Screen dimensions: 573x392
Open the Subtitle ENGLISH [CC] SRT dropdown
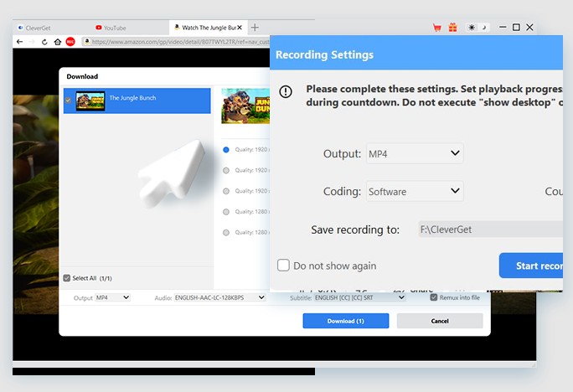click(x=359, y=297)
